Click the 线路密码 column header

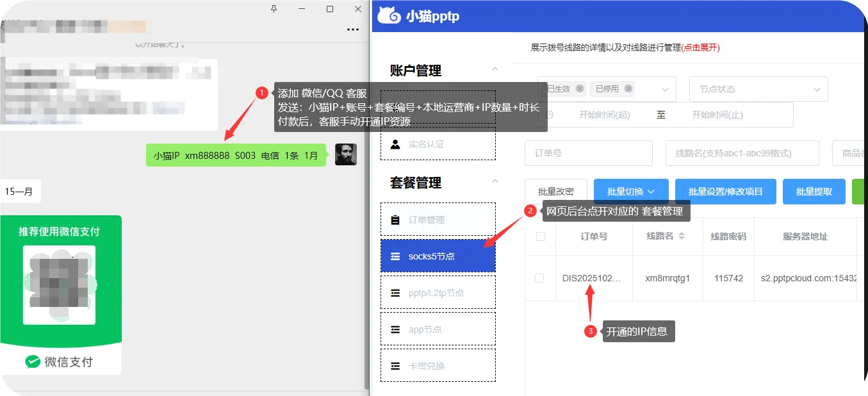tap(728, 236)
